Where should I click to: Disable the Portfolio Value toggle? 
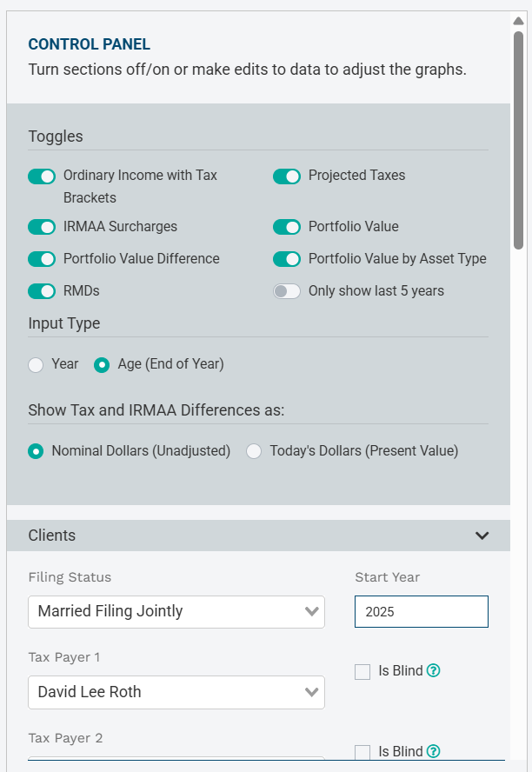pos(287,226)
